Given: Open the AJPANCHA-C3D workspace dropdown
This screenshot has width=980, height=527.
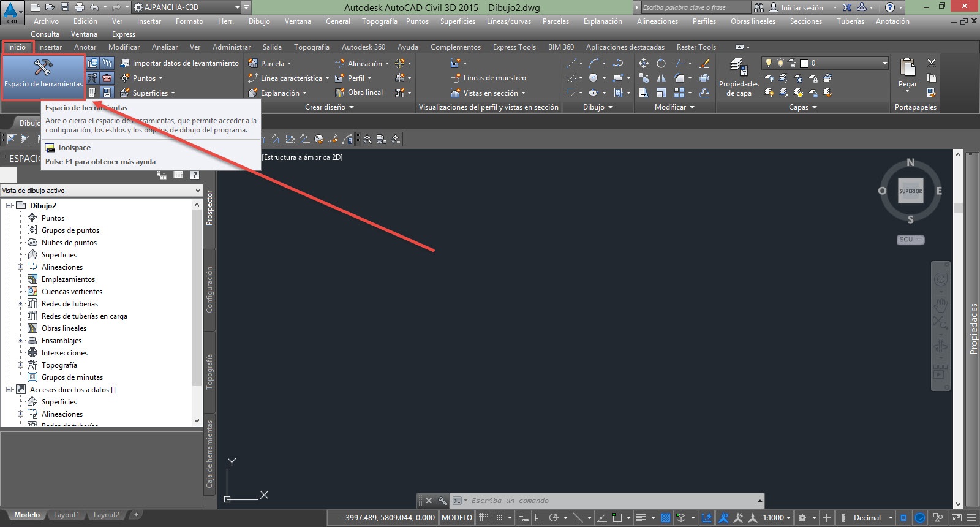Looking at the screenshot, I should [x=187, y=7].
